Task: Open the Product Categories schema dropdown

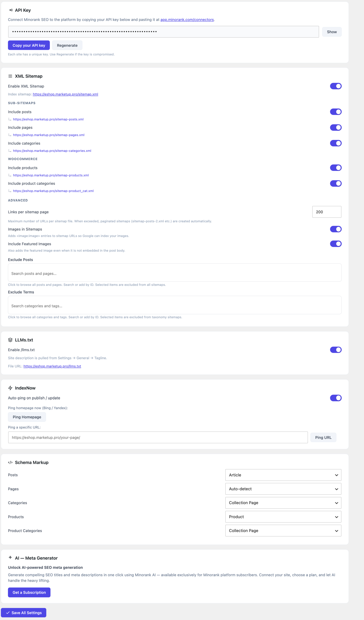Action: 283,531
